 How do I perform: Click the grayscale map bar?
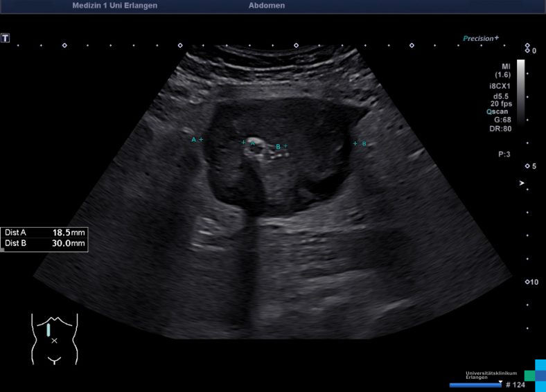520,90
